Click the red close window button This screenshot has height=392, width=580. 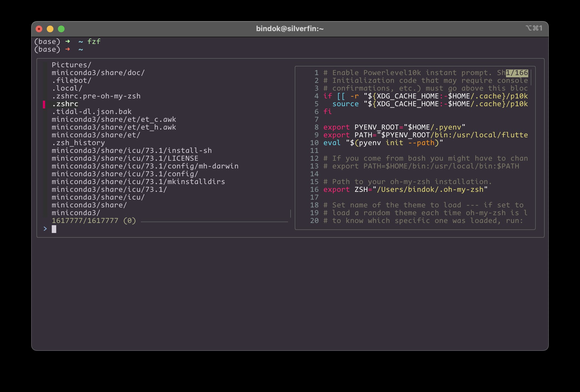39,29
